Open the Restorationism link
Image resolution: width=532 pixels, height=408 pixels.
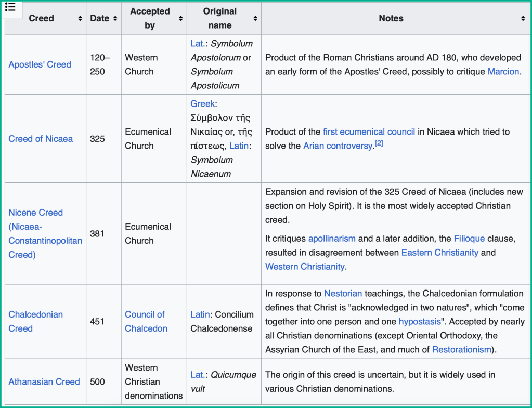pos(461,350)
